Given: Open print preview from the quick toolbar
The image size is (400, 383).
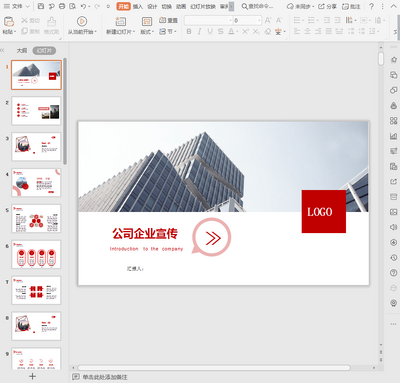Looking at the screenshot, I should [72, 6].
